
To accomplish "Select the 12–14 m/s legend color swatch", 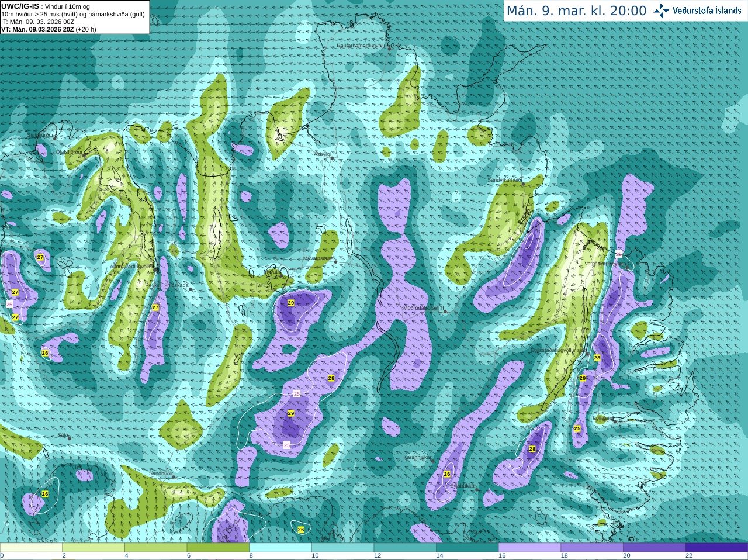I will 405,548.
